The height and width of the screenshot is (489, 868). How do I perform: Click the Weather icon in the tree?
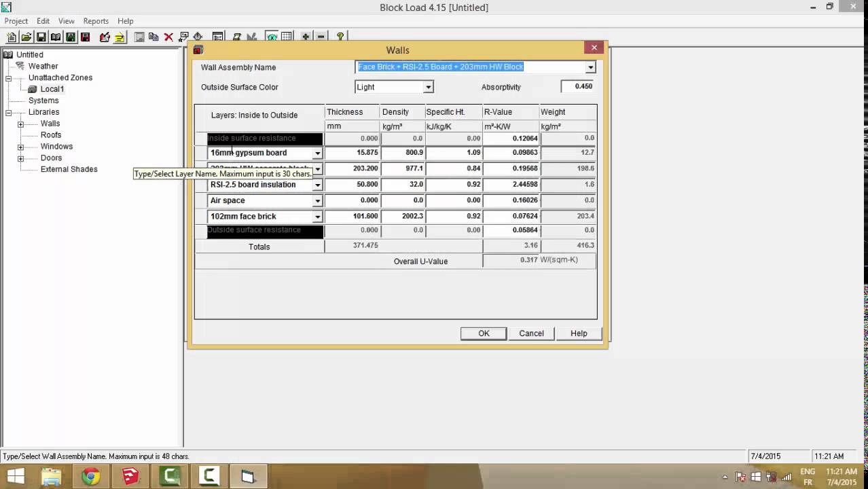[x=20, y=66]
